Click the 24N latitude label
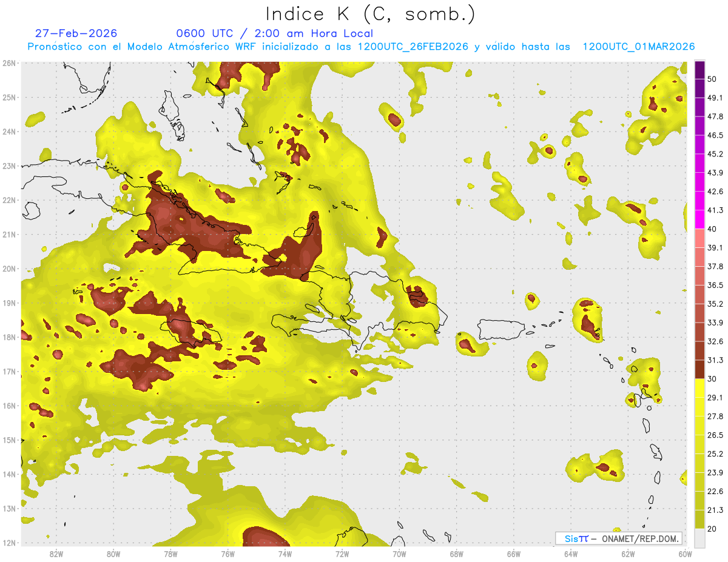Viewport: 728px width, 562px height. click(9, 132)
